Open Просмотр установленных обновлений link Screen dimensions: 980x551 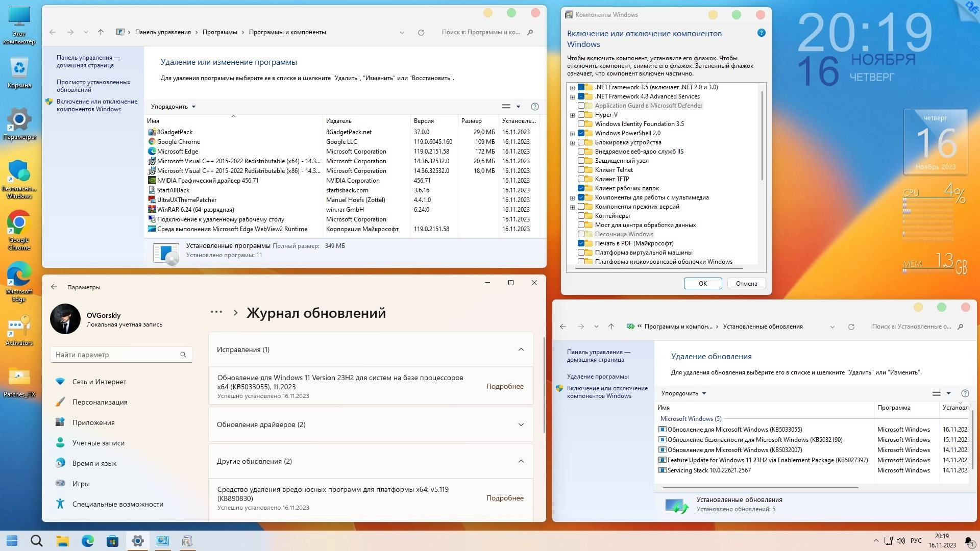pos(93,86)
